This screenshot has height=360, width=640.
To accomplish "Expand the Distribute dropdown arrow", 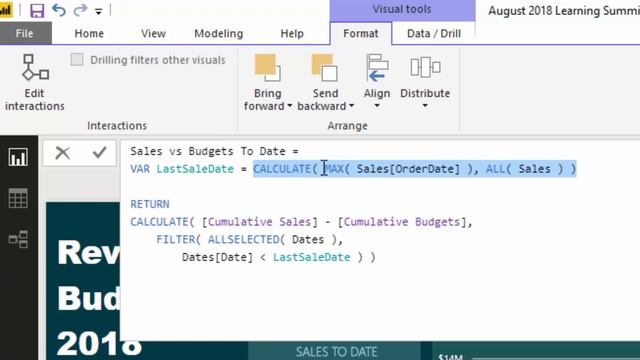I will [x=425, y=106].
